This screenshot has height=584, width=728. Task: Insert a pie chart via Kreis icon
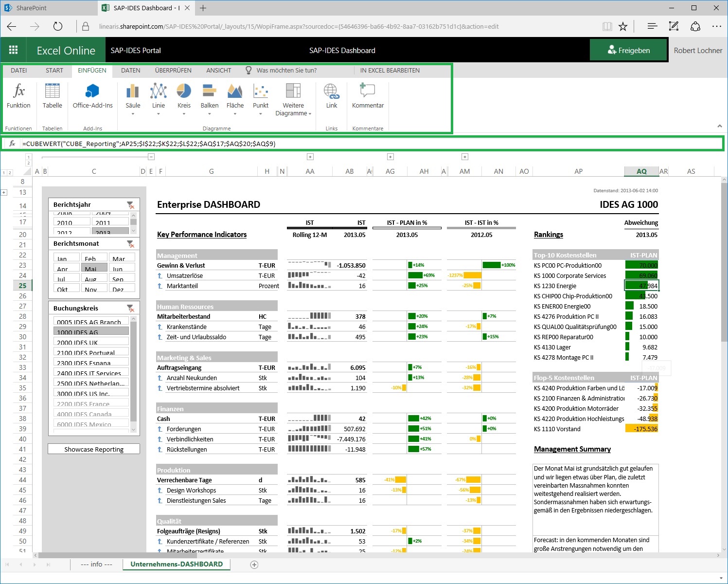(184, 96)
